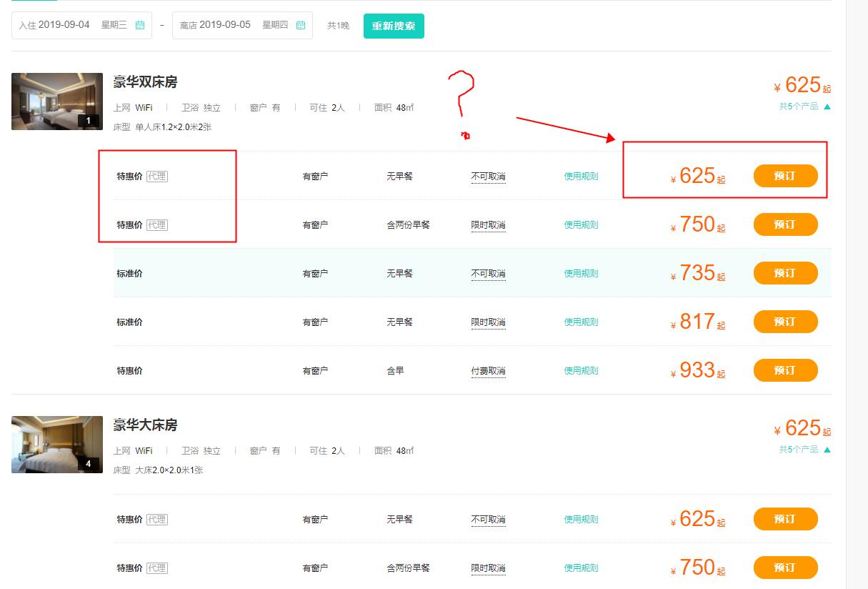Open 使用规则 for the 750 豪华双床房 rate
Viewport: 868px width, 589px height.
pyautogui.click(x=581, y=225)
